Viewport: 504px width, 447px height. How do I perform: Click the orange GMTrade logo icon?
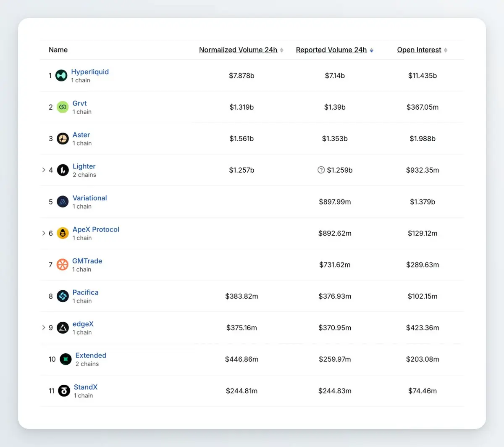(x=62, y=265)
